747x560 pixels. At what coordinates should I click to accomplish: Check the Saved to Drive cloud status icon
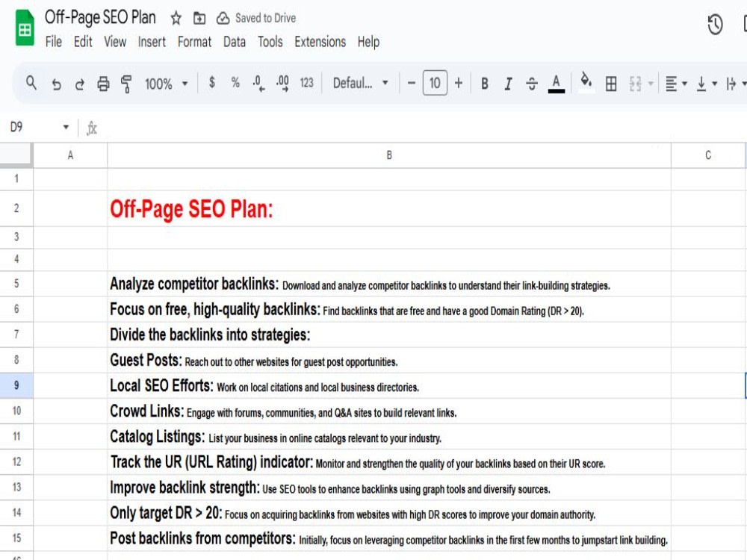pos(223,18)
